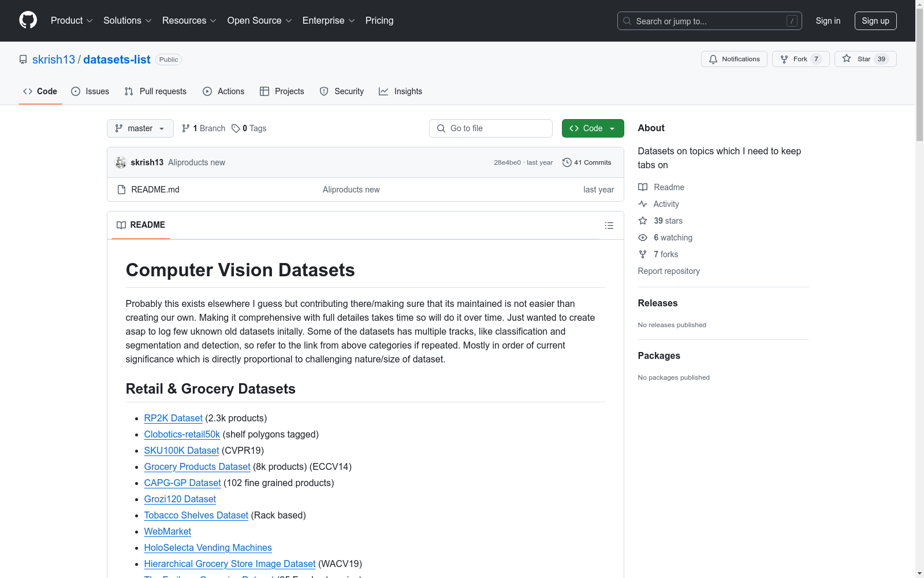Open the Releases heading link
This screenshot has height=578, width=924.
click(658, 303)
